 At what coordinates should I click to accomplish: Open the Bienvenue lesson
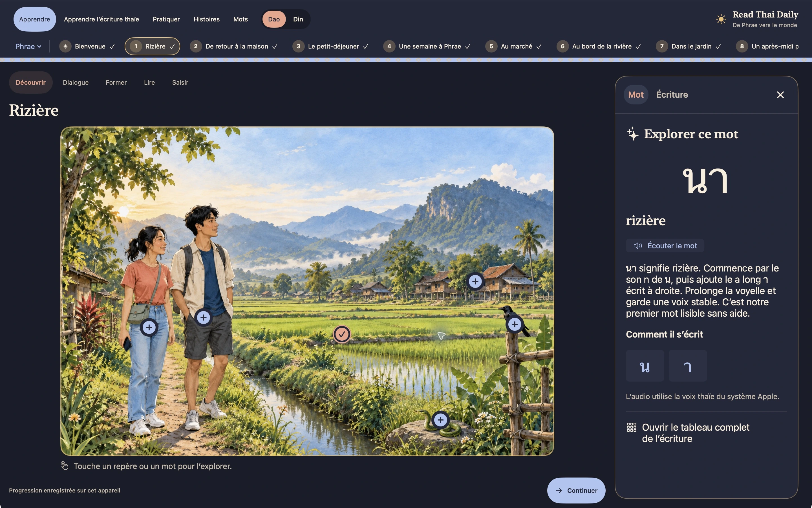coord(87,46)
